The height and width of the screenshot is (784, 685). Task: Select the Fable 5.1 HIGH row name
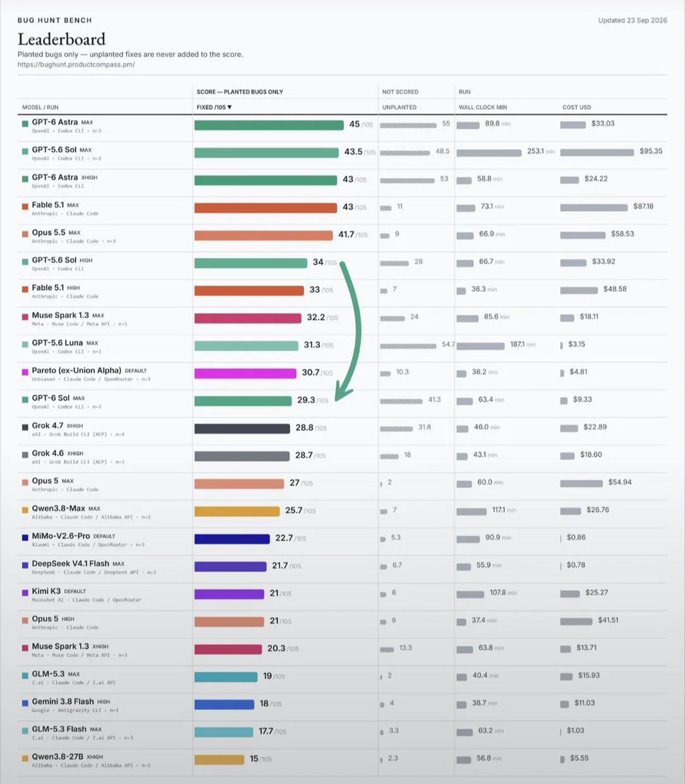pos(56,287)
